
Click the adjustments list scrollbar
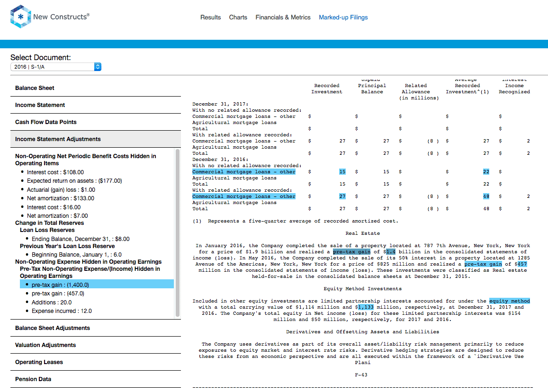click(x=178, y=232)
